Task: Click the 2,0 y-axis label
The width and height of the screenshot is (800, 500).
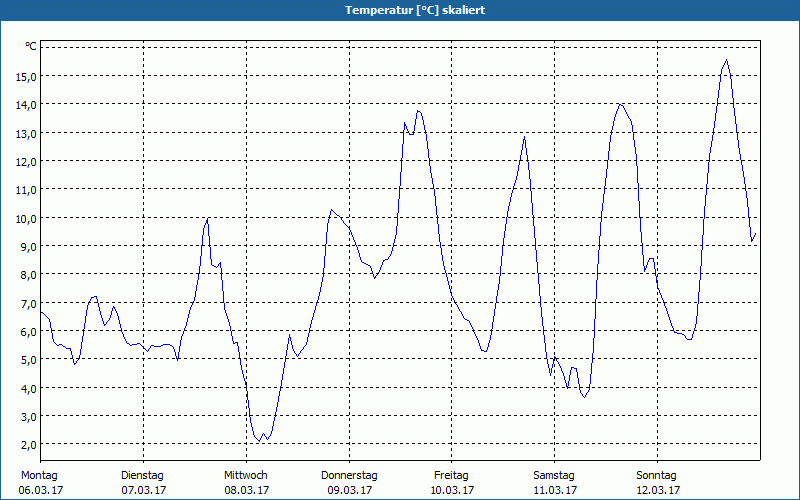Action: (x=28, y=444)
